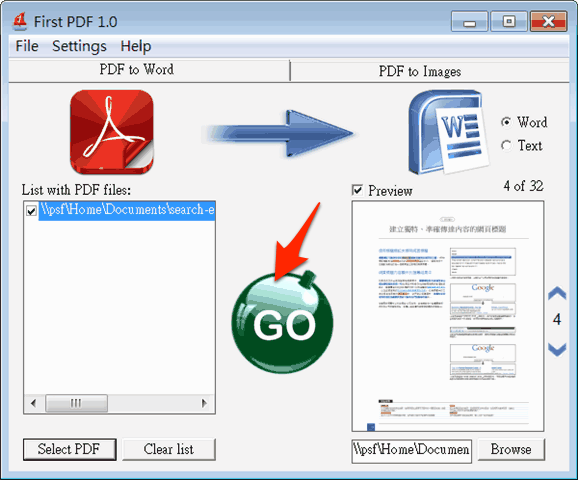Go to next preview page with down chevron
The image size is (578, 480).
point(557,349)
